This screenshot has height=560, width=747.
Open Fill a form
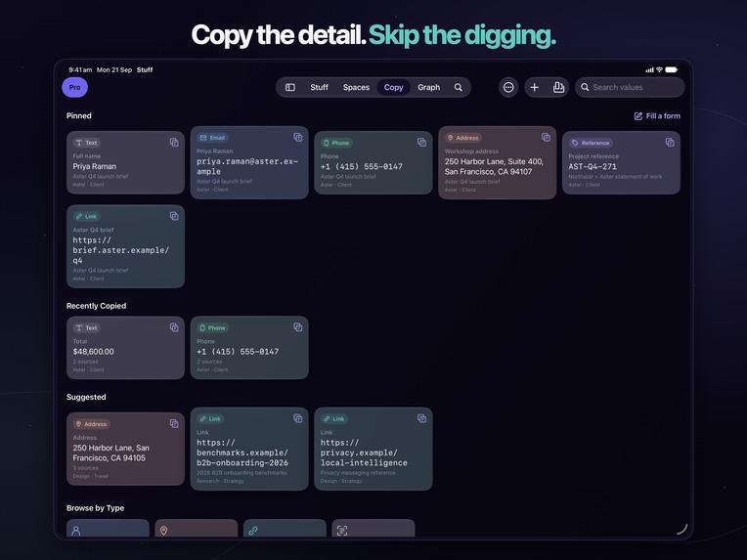pos(657,115)
